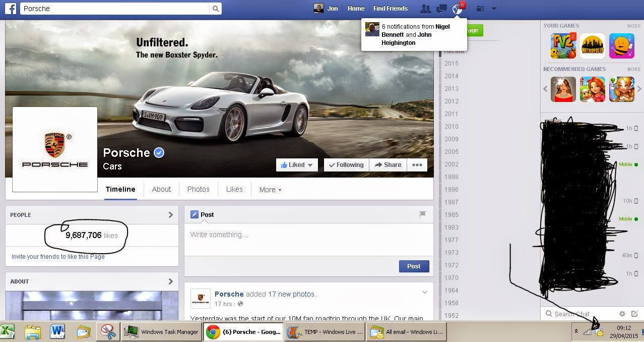Open the friend requests icon

pyautogui.click(x=426, y=9)
